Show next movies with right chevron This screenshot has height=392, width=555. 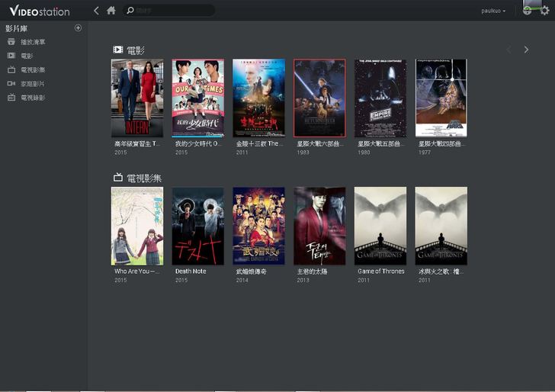pos(526,50)
